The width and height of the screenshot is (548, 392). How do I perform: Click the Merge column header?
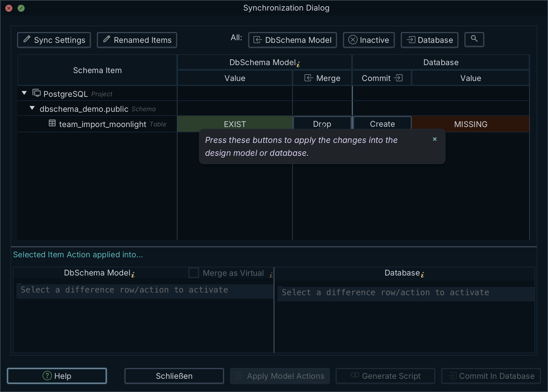point(322,78)
